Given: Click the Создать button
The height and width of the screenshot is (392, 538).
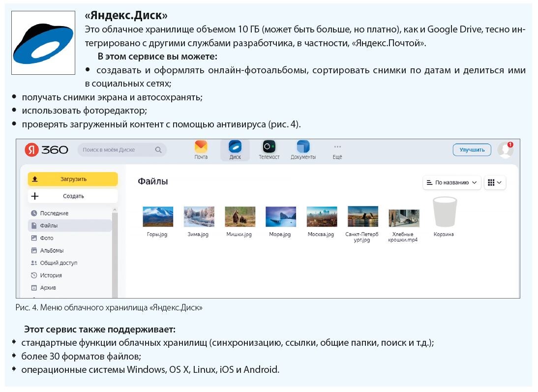Looking at the screenshot, I should (x=73, y=196).
